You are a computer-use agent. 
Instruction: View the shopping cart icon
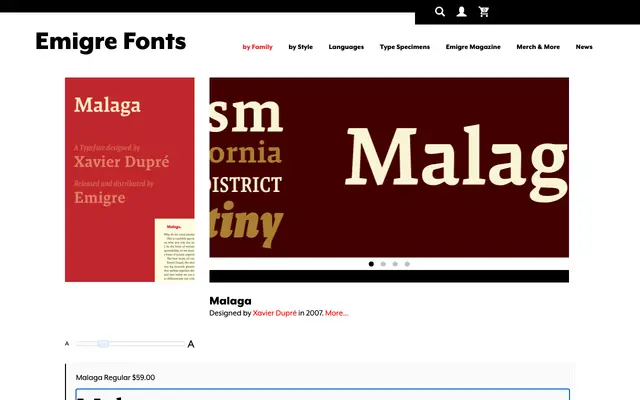484,11
